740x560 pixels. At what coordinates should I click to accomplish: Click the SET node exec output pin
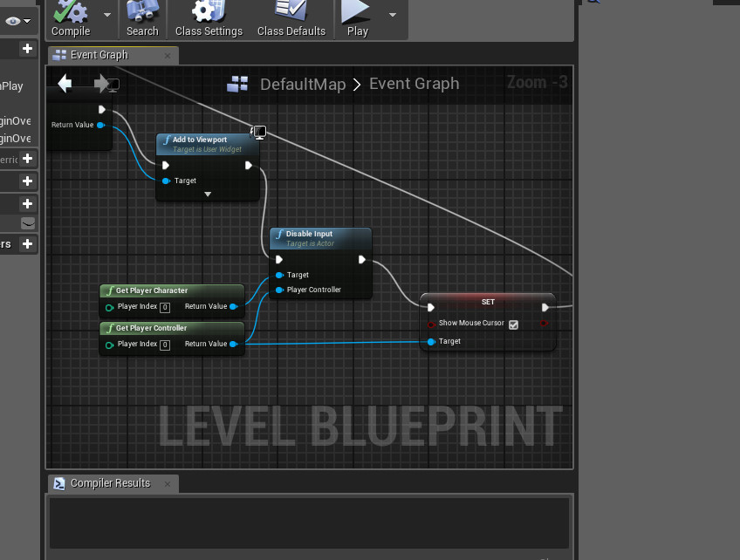(545, 308)
